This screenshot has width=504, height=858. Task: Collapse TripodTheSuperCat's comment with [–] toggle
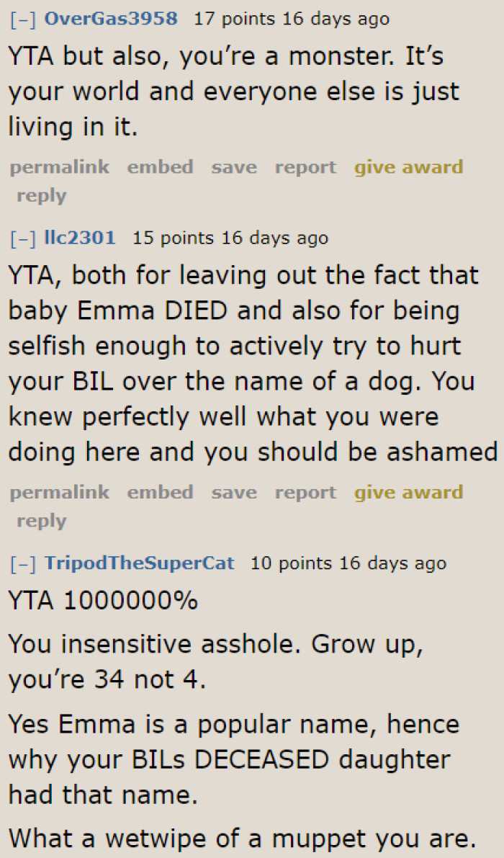coord(24,563)
